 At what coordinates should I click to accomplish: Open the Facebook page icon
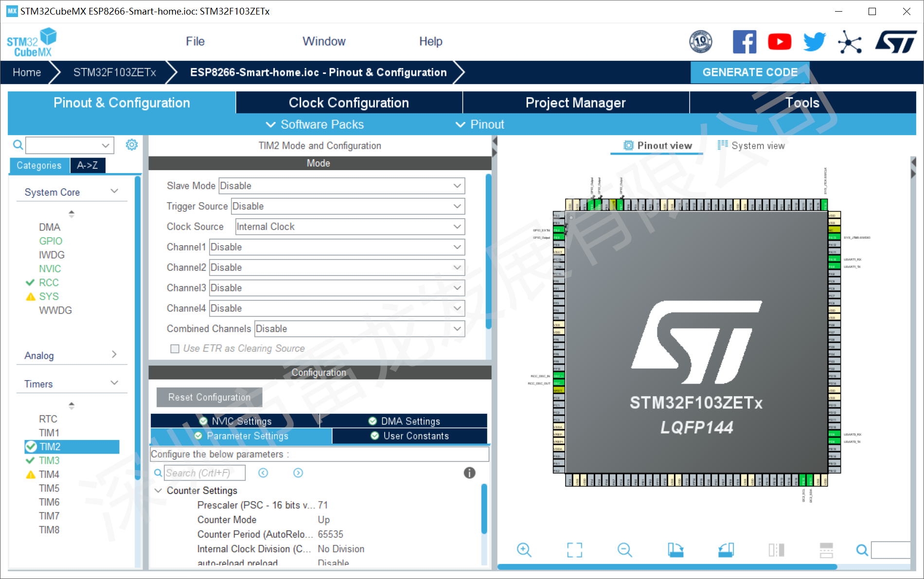point(745,41)
